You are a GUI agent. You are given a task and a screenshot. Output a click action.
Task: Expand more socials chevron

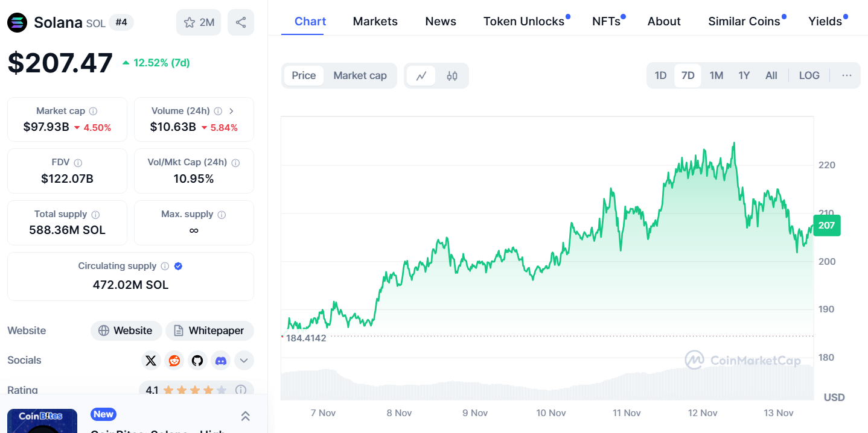coord(244,361)
